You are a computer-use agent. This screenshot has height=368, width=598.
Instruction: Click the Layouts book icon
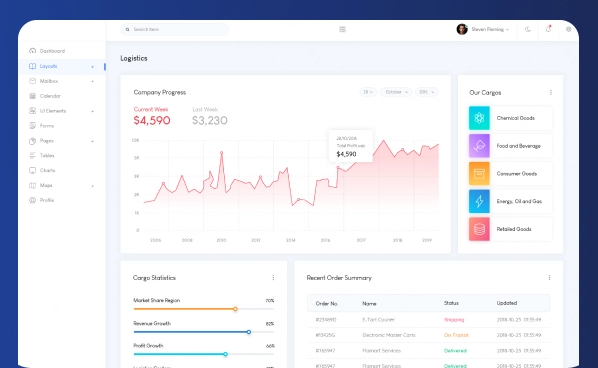[x=32, y=66]
